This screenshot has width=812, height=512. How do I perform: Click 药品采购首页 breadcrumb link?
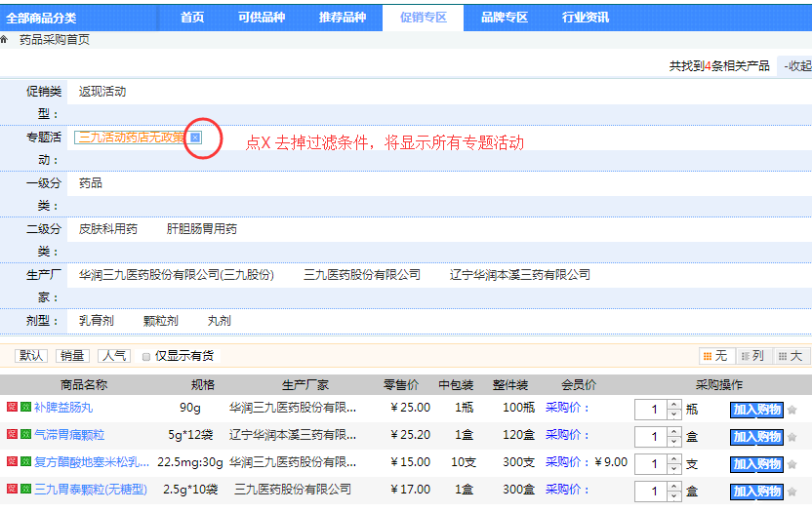[x=55, y=40]
